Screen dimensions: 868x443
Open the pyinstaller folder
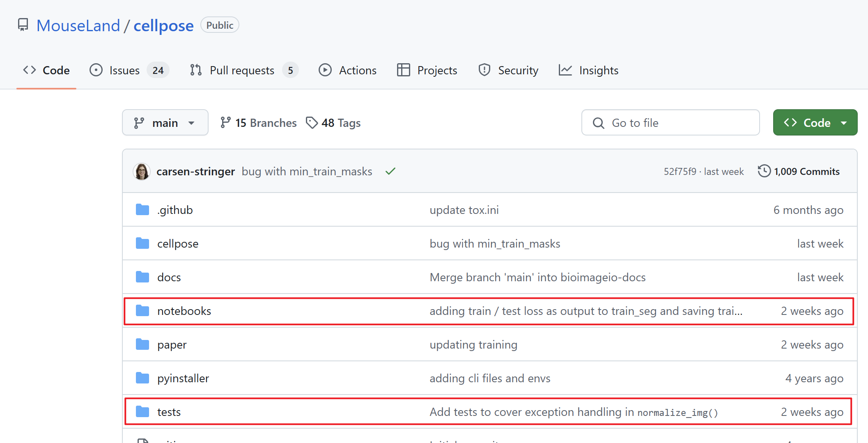183,378
